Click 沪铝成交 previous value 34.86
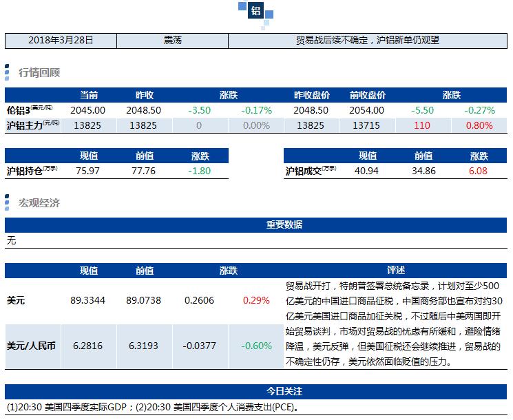 click(x=423, y=171)
